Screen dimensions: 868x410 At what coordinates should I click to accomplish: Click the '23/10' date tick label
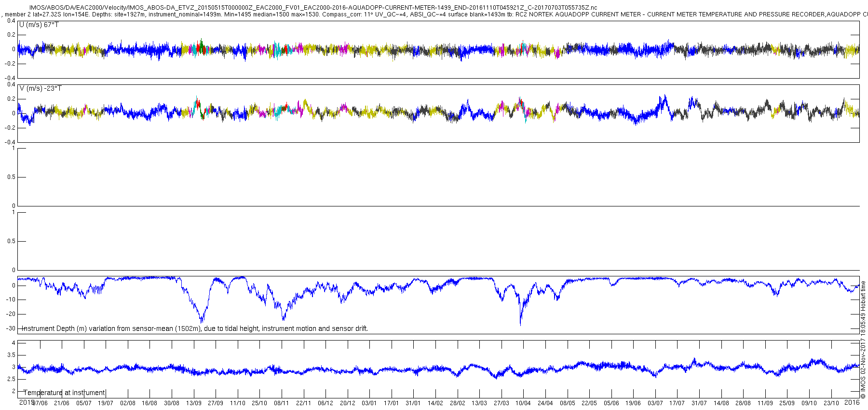(x=831, y=403)
